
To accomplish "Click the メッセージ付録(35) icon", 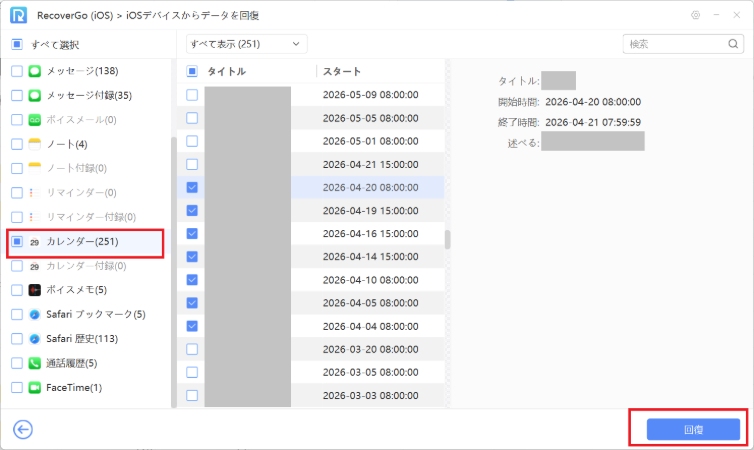I will tap(35, 95).
